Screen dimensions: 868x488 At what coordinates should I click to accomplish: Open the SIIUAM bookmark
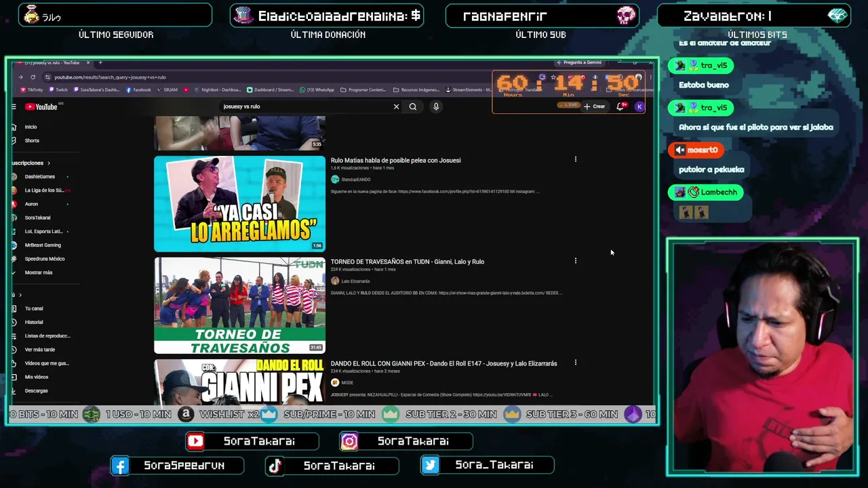167,89
